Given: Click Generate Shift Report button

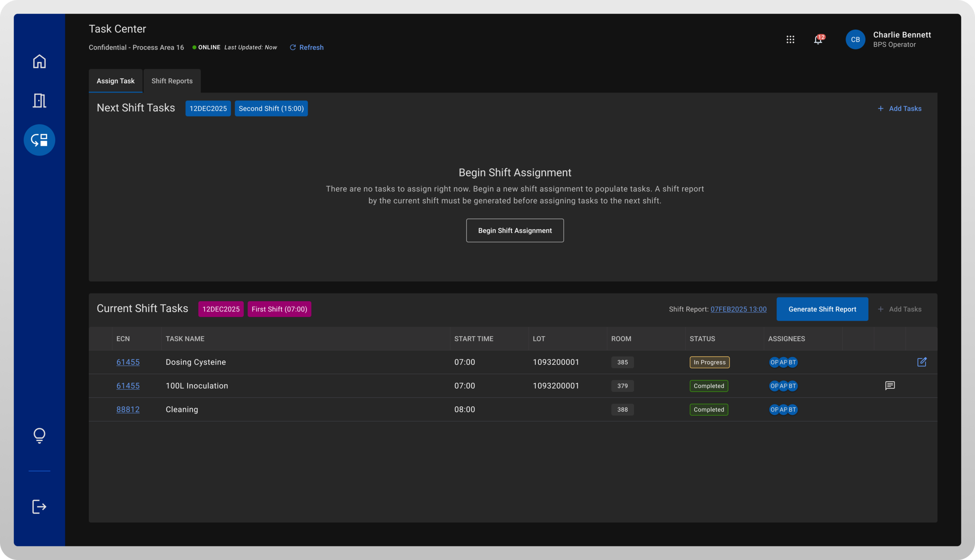Looking at the screenshot, I should 822,309.
